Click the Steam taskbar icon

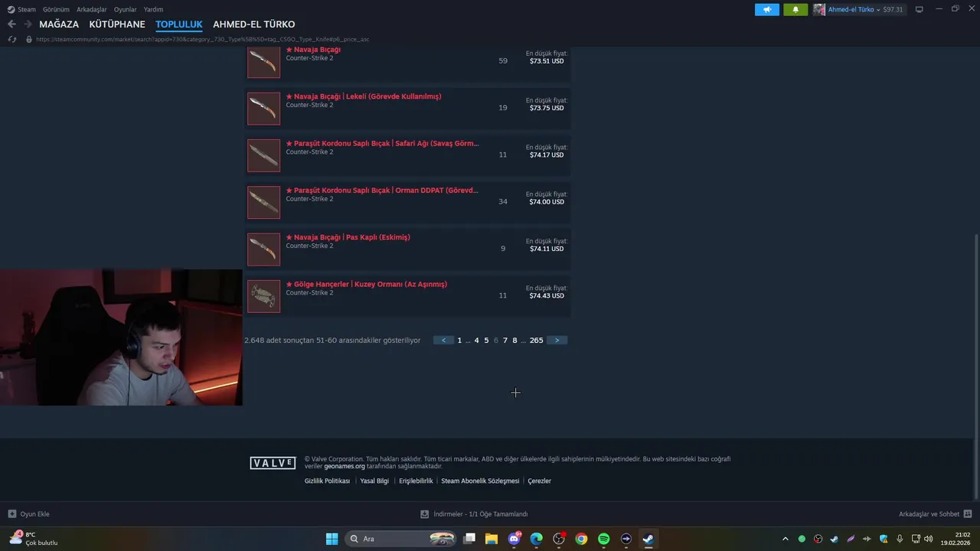pyautogui.click(x=648, y=539)
